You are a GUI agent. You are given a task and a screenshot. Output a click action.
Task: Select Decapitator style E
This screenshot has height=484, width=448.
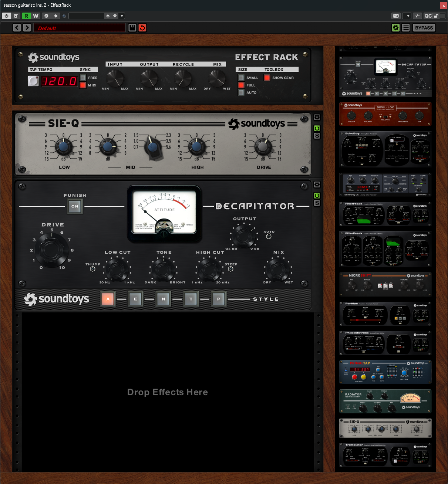tap(135, 299)
